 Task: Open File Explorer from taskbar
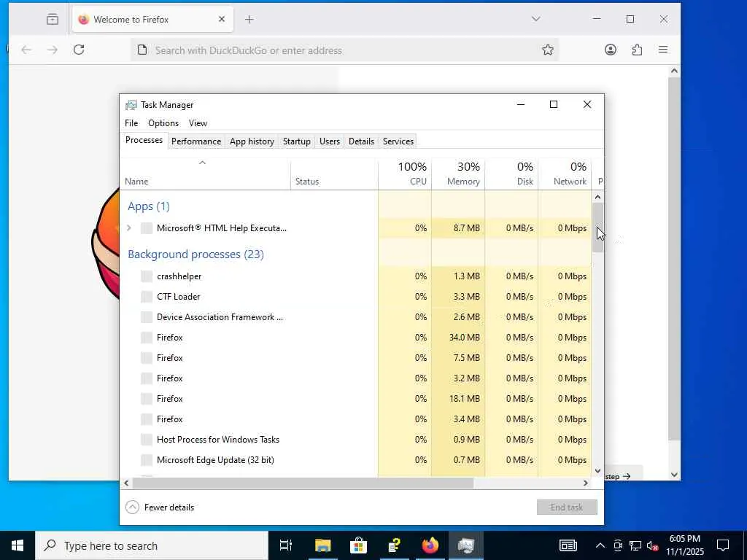322,545
